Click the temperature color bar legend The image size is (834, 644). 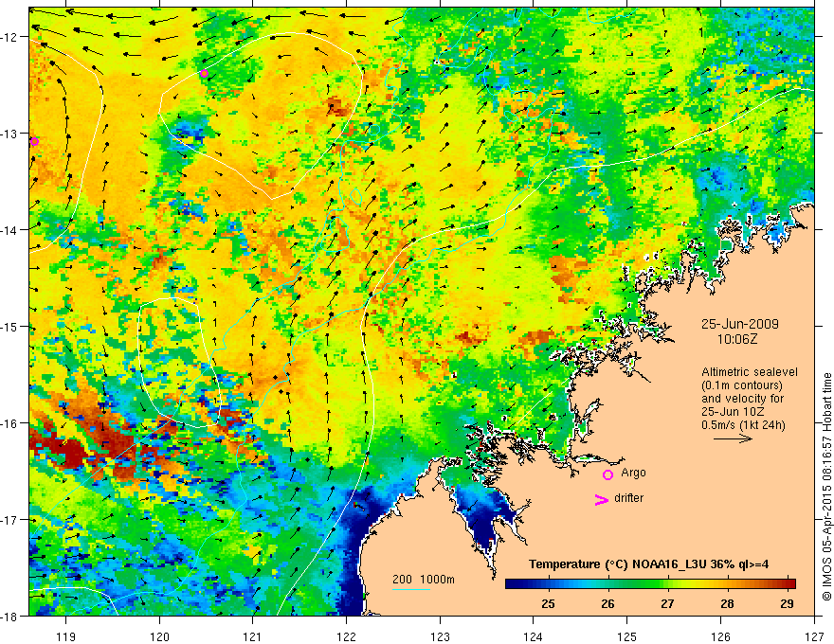point(650,584)
